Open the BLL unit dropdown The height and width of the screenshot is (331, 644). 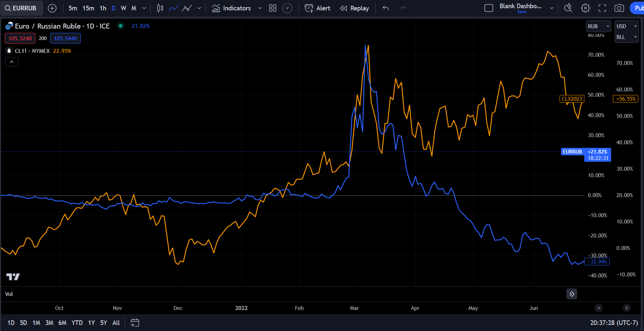tap(626, 37)
